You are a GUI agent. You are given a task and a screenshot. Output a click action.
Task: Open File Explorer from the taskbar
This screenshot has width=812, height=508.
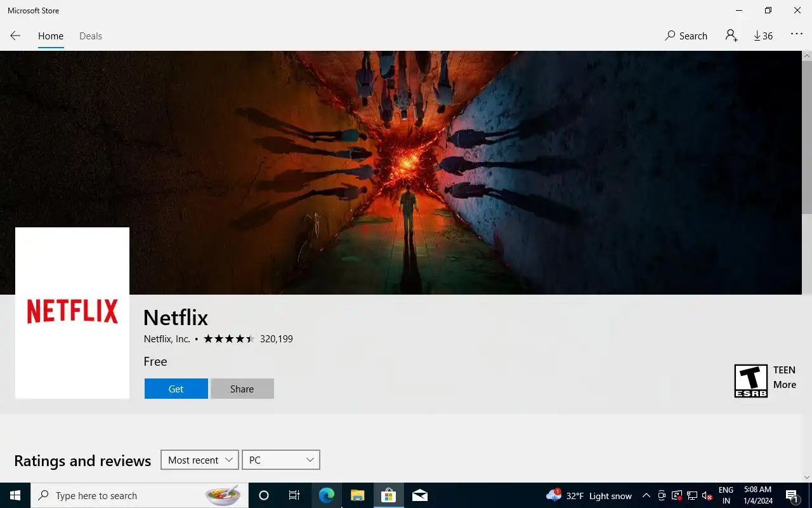(357, 495)
